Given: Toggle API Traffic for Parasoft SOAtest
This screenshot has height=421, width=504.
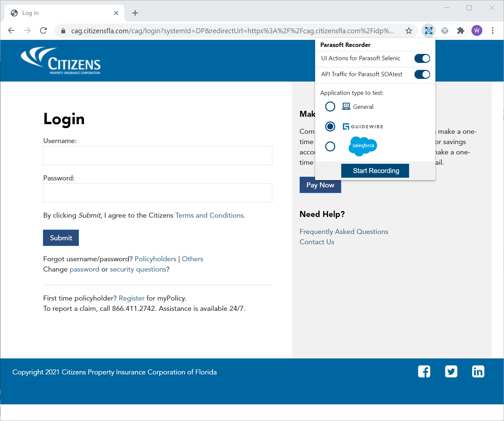Looking at the screenshot, I should (x=422, y=75).
